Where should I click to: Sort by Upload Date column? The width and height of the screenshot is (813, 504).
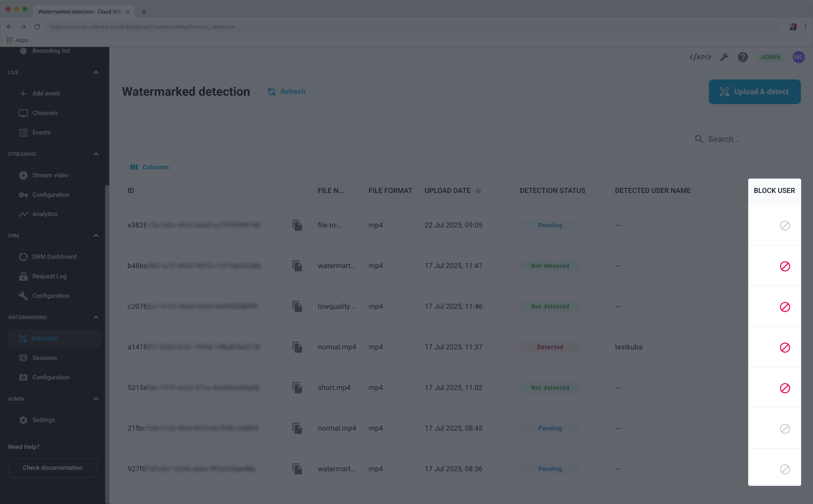pos(453,190)
